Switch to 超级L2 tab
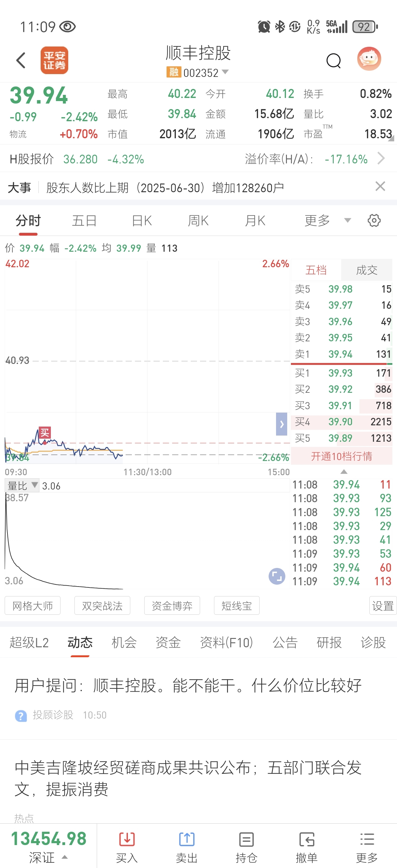The image size is (397, 868). (29, 642)
